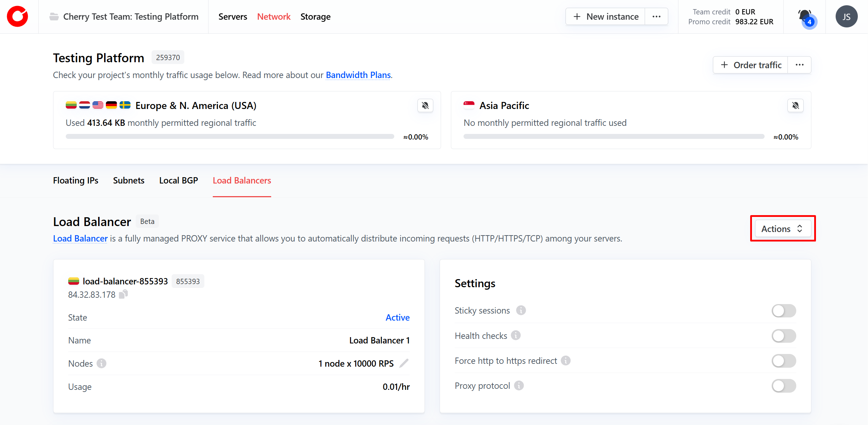Open the Bandwidth Plans link
This screenshot has height=425, width=868.
click(358, 75)
